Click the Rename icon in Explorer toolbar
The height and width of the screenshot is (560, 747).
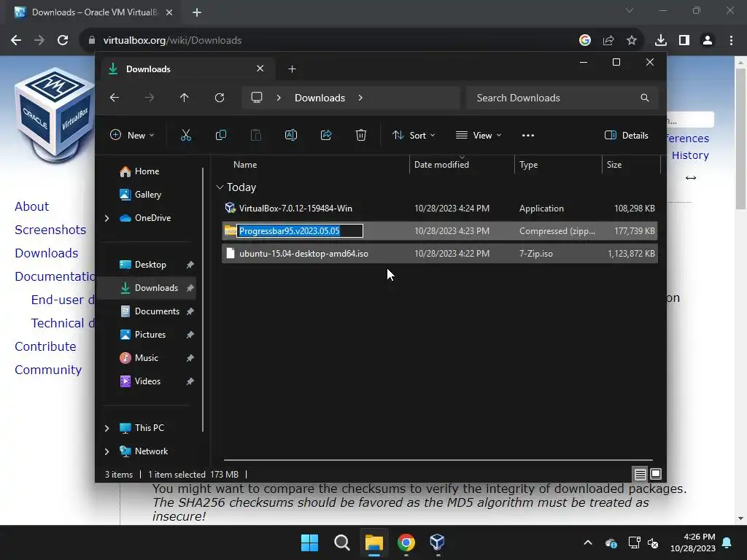click(290, 135)
